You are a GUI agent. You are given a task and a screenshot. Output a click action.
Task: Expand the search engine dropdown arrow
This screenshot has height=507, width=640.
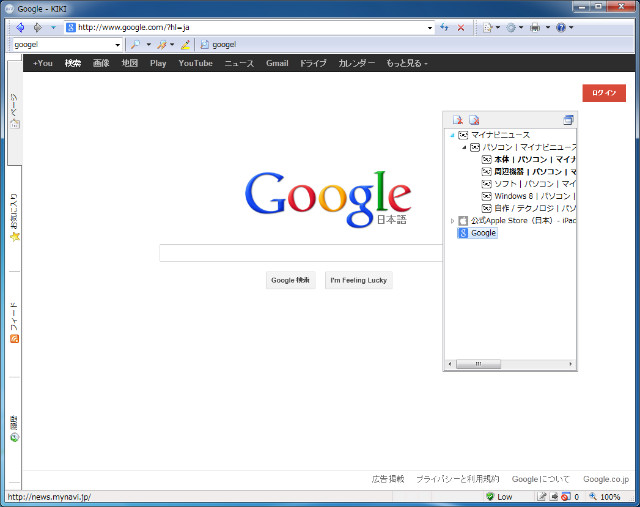click(x=149, y=44)
